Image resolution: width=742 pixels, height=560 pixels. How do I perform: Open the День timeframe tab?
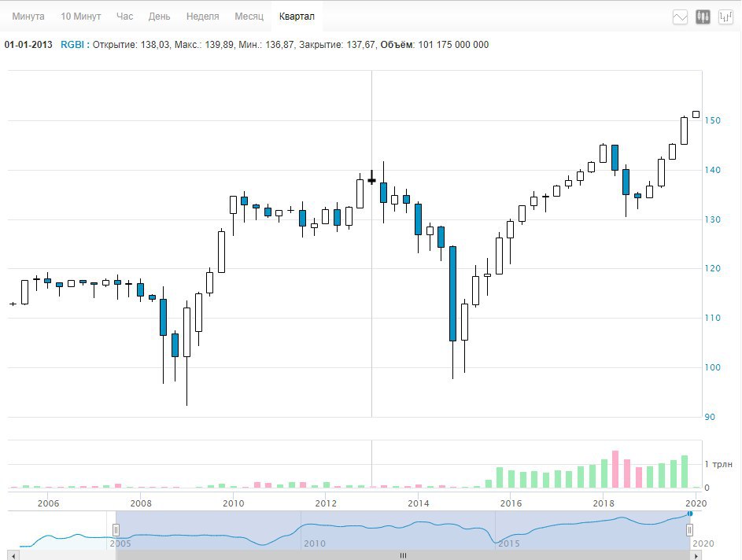click(x=160, y=17)
